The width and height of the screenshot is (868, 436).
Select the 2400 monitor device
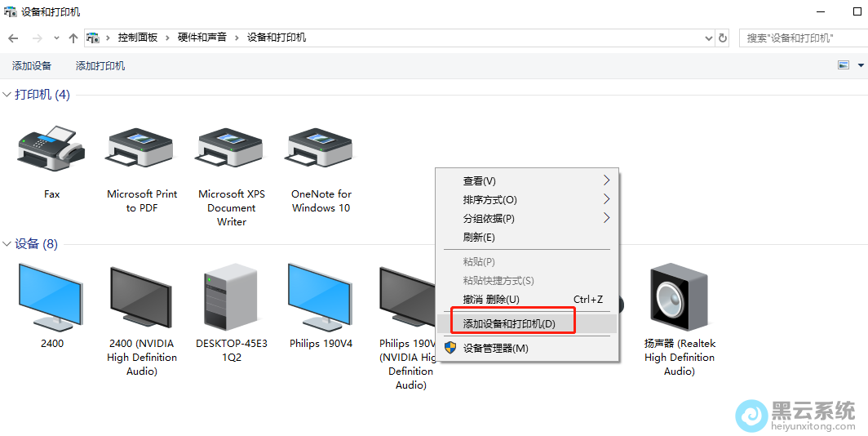coord(51,296)
